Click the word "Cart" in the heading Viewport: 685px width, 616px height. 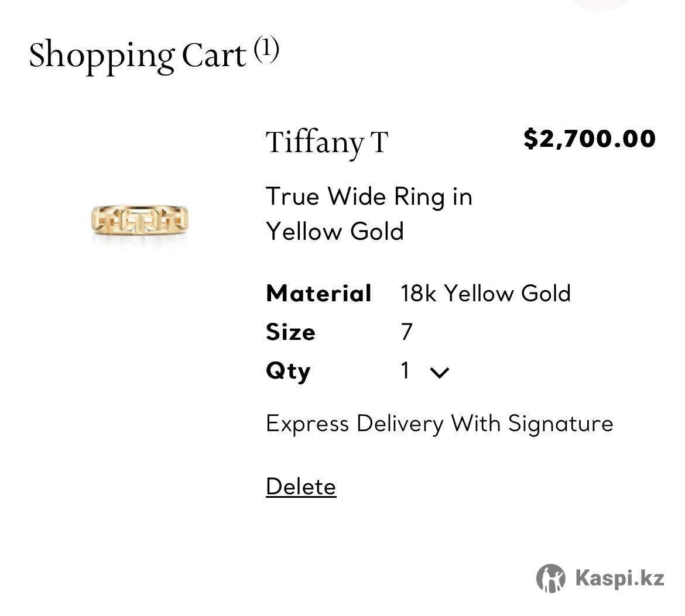pos(214,56)
